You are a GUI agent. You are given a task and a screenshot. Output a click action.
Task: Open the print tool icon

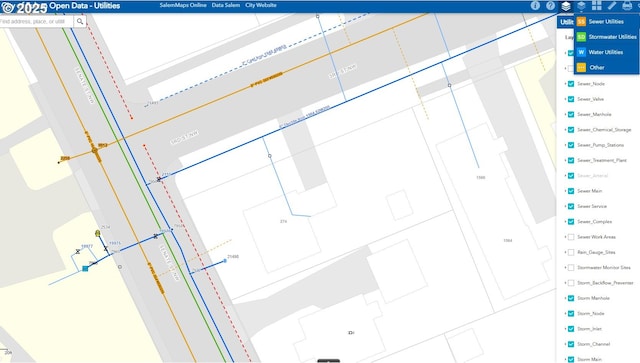pyautogui.click(x=627, y=5)
